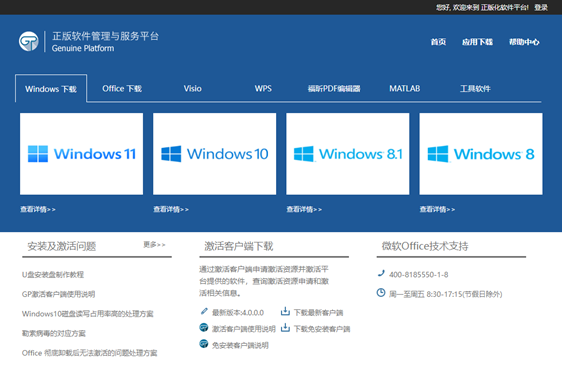
Task: Click the 免安装客户端说明 link text
Action: (240, 345)
